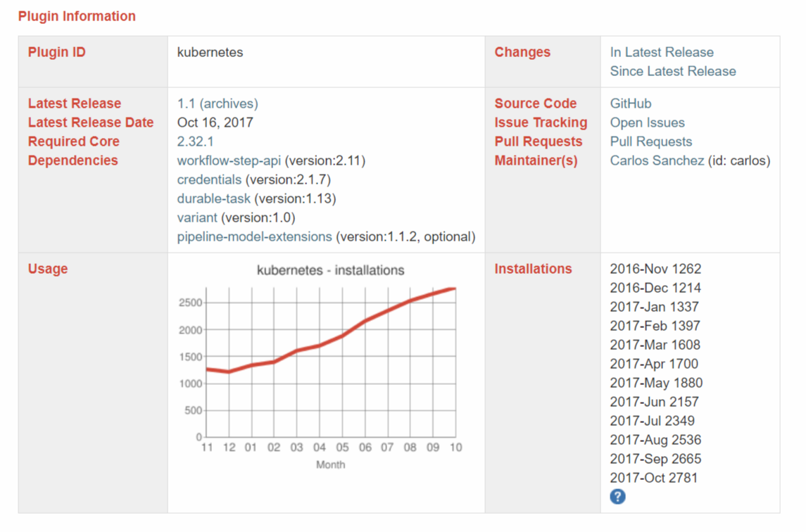Click the 2016-Nov 1262 installations entry
This screenshot has height=532, width=806.
tap(655, 269)
